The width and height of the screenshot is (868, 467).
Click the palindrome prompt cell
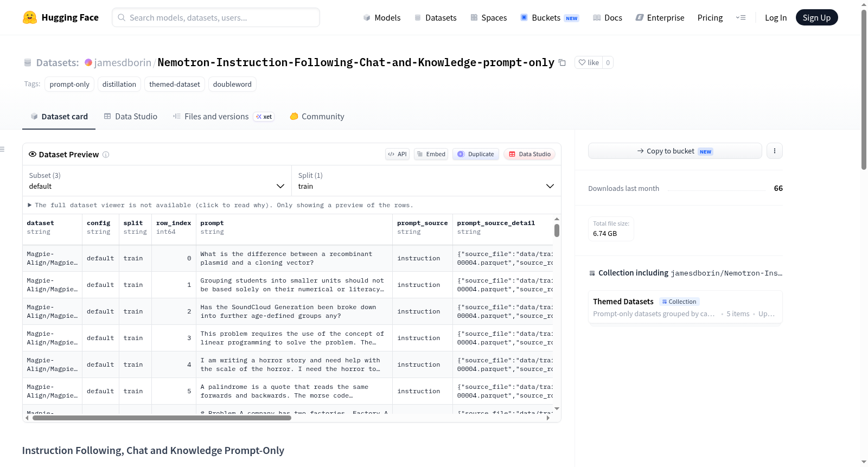coord(294,391)
